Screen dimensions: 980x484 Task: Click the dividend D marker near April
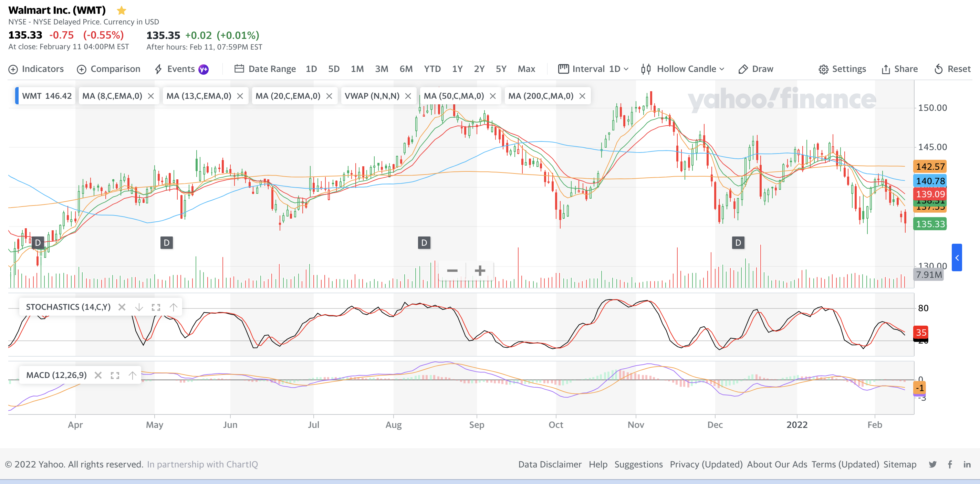point(38,243)
